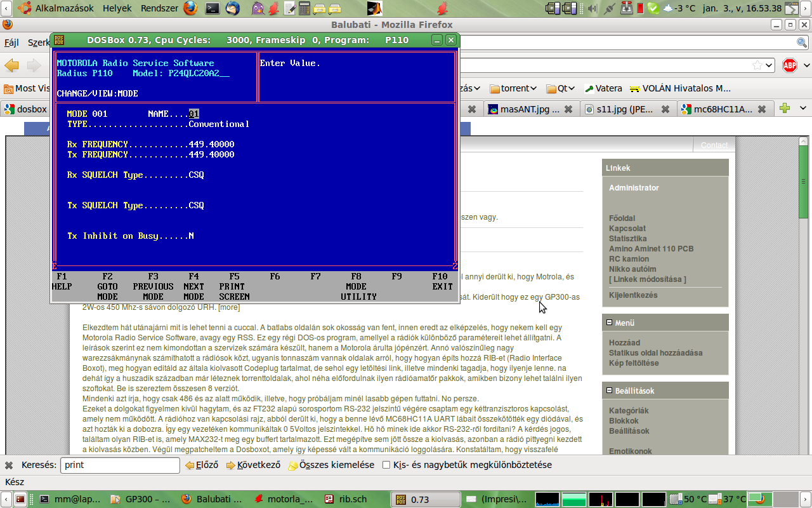Click the Adblock Plus ABP icon

[x=789, y=65]
